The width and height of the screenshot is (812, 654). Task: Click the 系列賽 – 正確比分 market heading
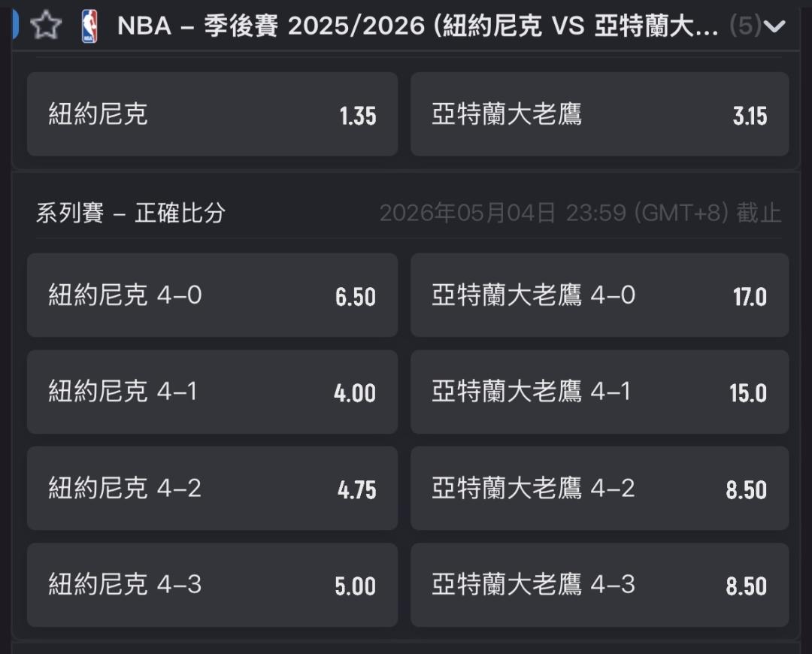pos(131,213)
